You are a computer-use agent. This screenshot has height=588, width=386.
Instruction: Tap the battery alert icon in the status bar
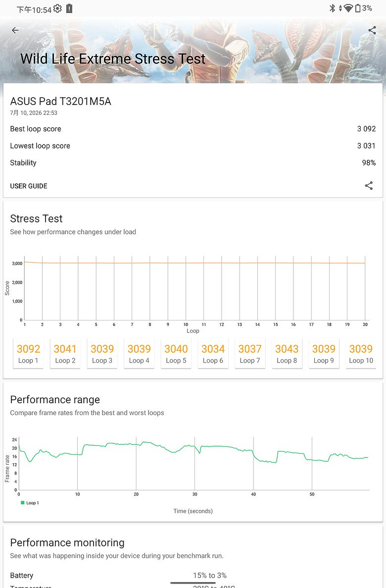69,8
